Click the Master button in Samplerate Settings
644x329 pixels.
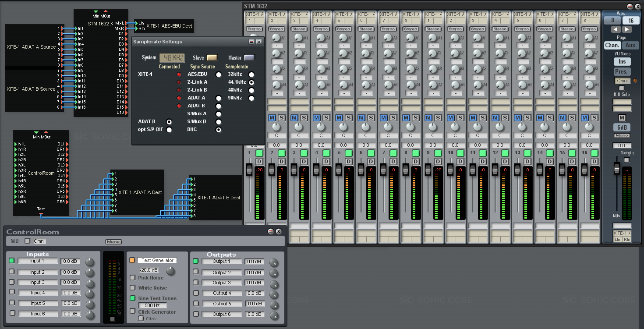[249, 57]
